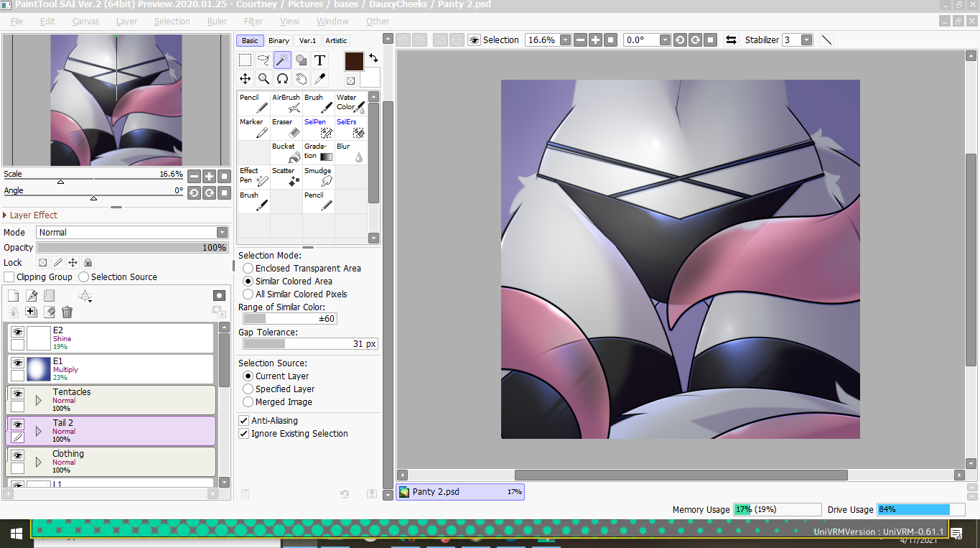Viewport: 980px width, 548px height.
Task: Open the 0.0° rotation angle dropdown
Action: (x=665, y=40)
